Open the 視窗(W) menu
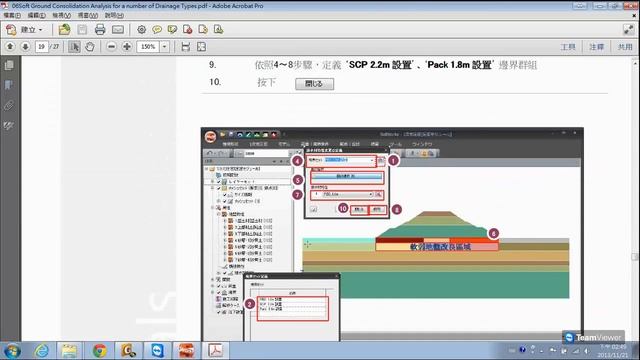Viewport: 640px width, 360px height. point(87,15)
